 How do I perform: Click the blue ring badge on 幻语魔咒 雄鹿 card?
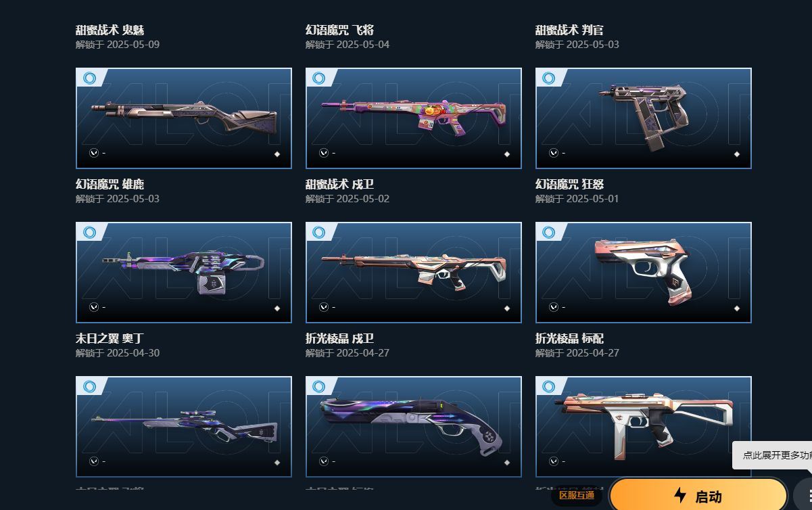coord(89,78)
